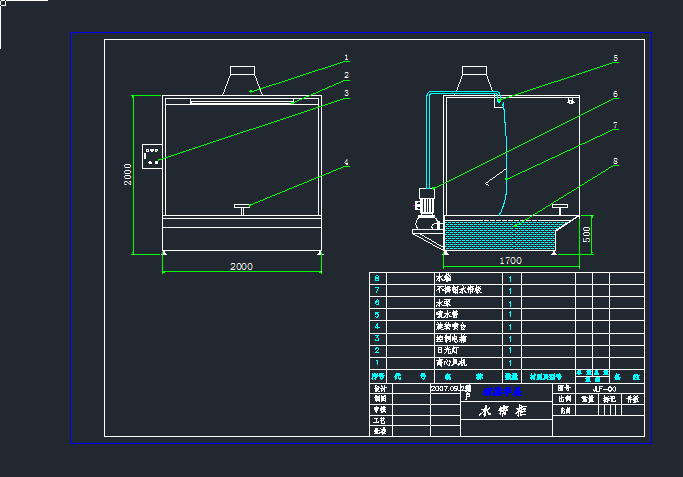Click callout number 5 on the side view
Image resolution: width=683 pixels, height=477 pixels.
615,59
